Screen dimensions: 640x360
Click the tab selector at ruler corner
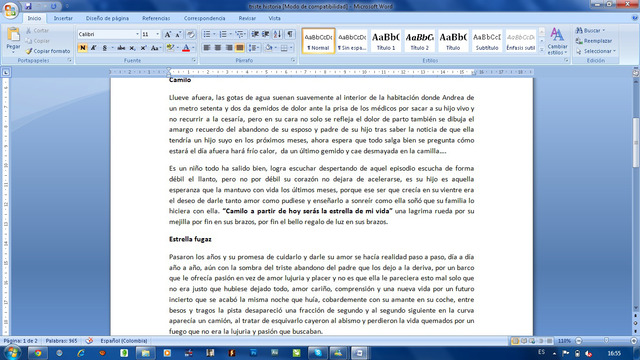(6, 72)
